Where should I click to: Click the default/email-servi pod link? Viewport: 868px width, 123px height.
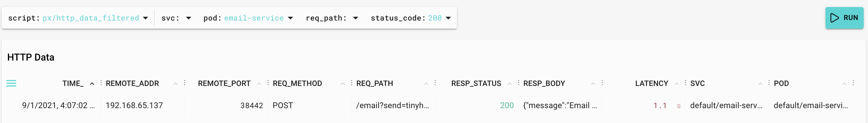tap(810, 105)
